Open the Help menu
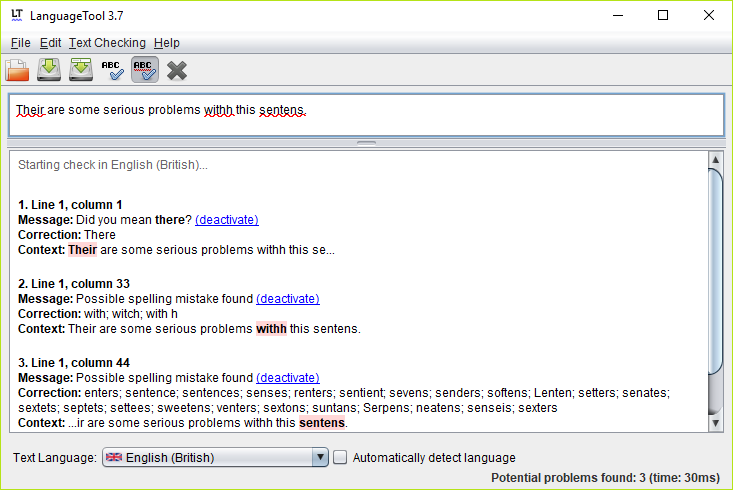 [x=166, y=43]
